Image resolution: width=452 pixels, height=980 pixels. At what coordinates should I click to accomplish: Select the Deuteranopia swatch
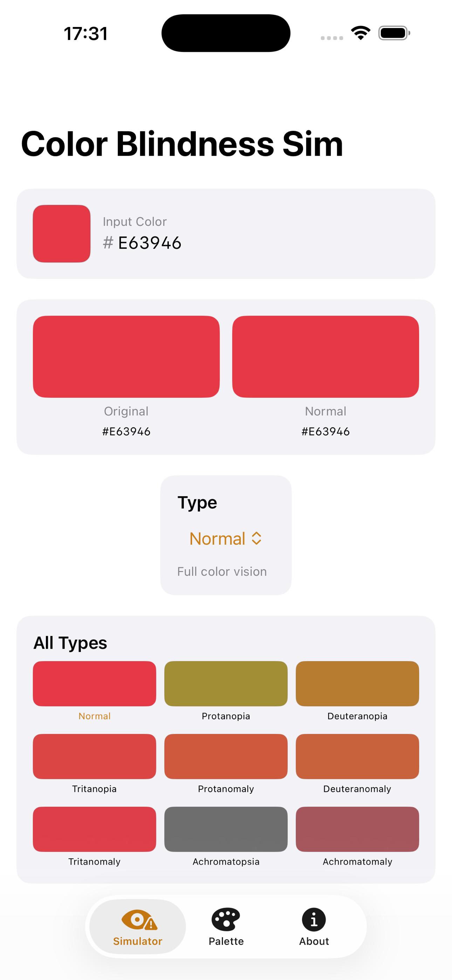tap(357, 683)
